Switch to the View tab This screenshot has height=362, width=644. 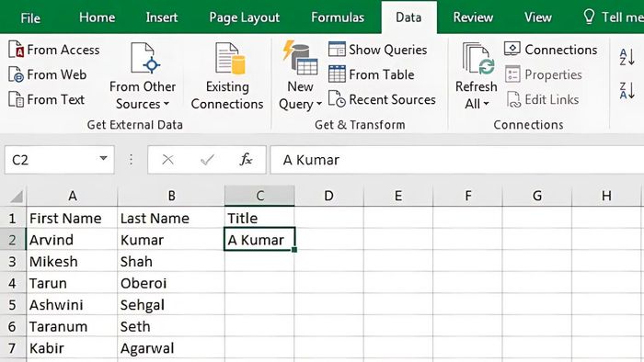[537, 17]
